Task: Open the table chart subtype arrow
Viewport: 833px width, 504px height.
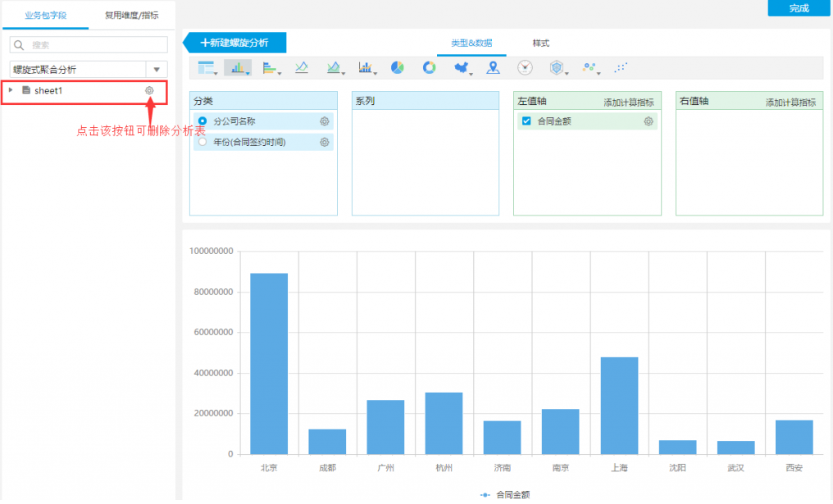Action: 216,73
